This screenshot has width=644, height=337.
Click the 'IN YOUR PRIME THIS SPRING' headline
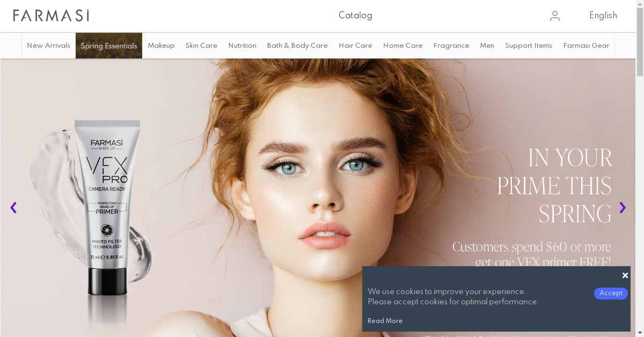(554, 186)
